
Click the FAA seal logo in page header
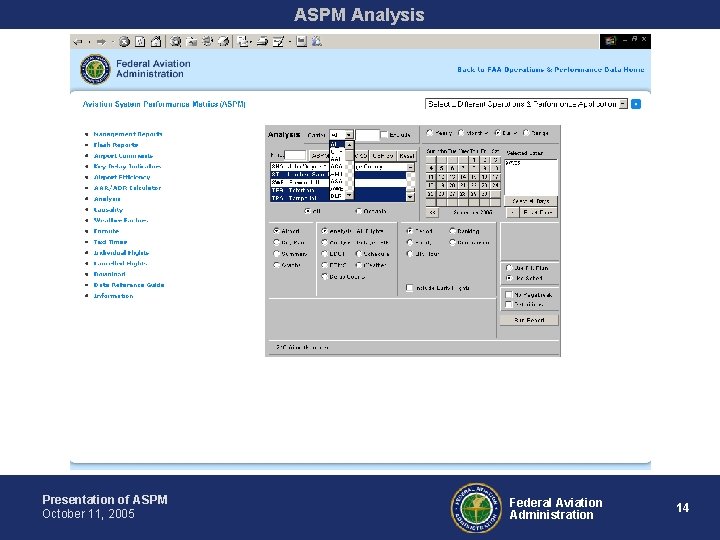[95, 69]
